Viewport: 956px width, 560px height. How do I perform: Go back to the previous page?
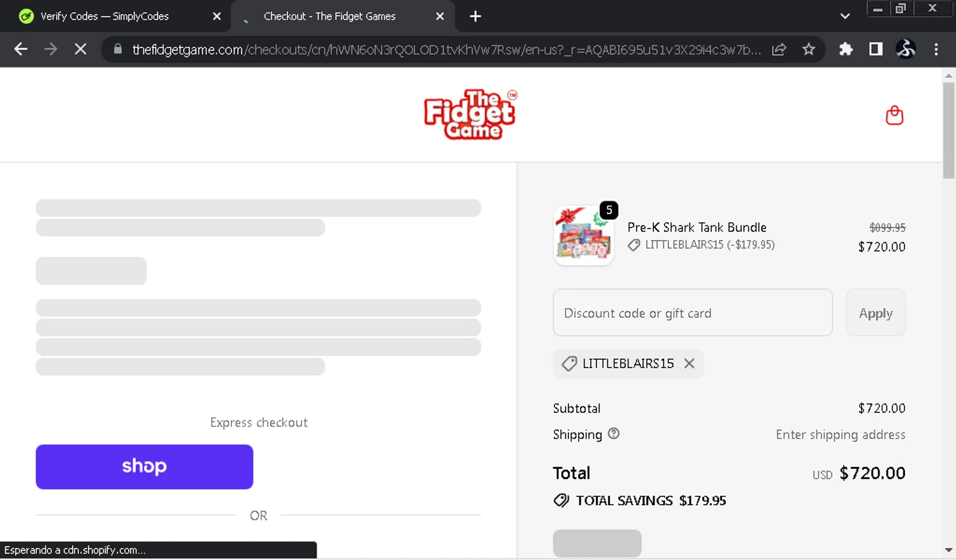[20, 49]
